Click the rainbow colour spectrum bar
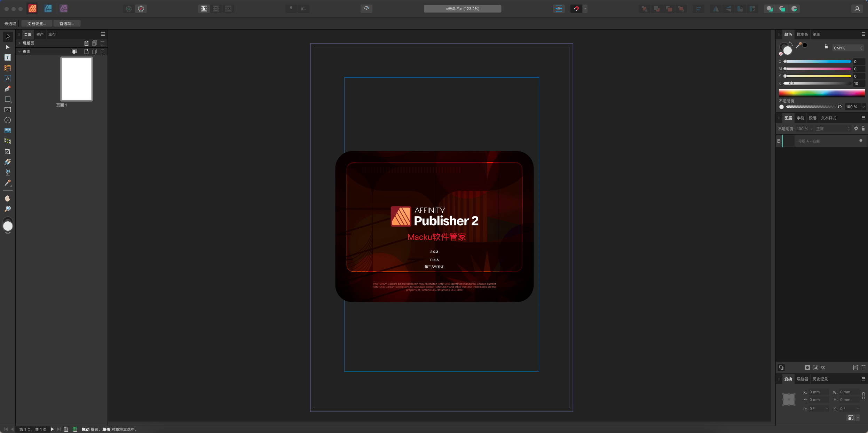868x433 pixels. (x=822, y=92)
